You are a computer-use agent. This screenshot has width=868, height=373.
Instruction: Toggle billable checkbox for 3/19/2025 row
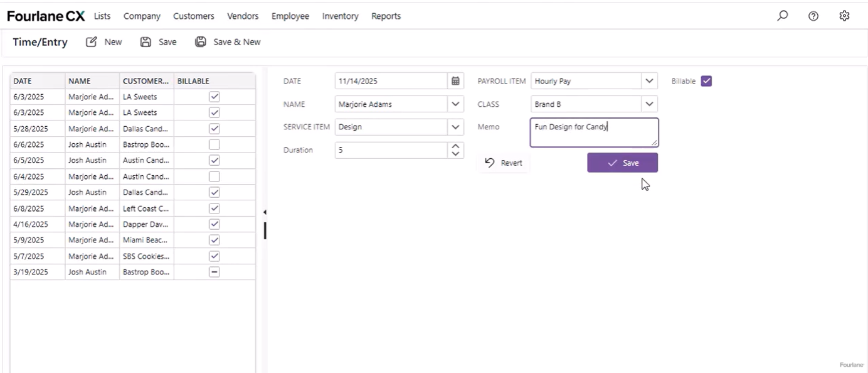click(214, 272)
